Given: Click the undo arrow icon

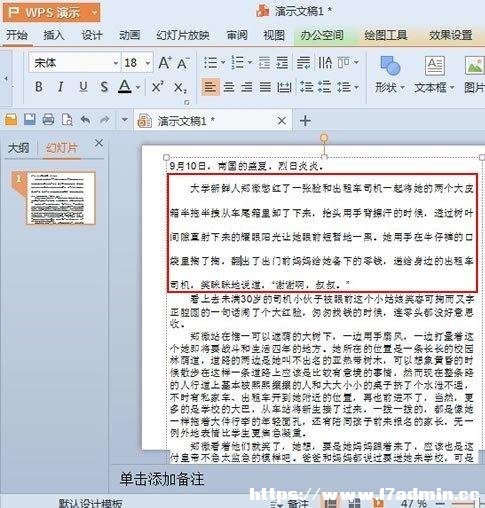Looking at the screenshot, I should pyautogui.click(x=86, y=120).
